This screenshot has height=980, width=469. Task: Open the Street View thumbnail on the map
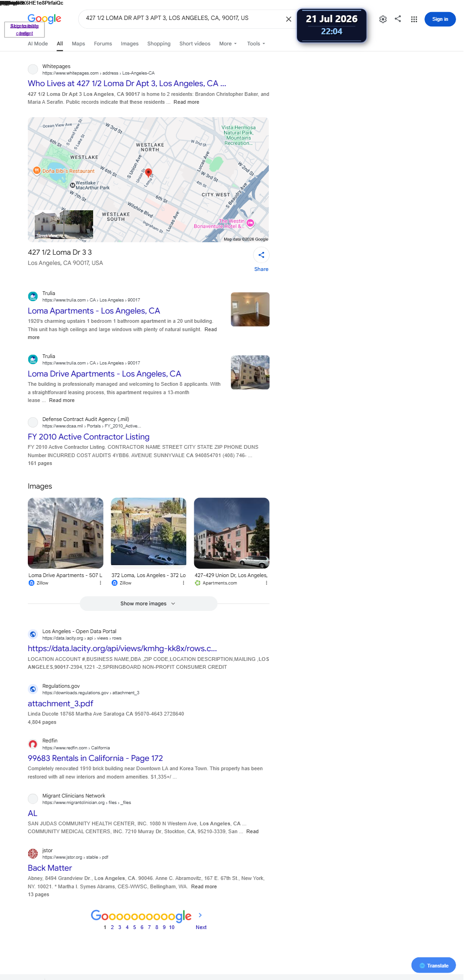[x=64, y=225]
